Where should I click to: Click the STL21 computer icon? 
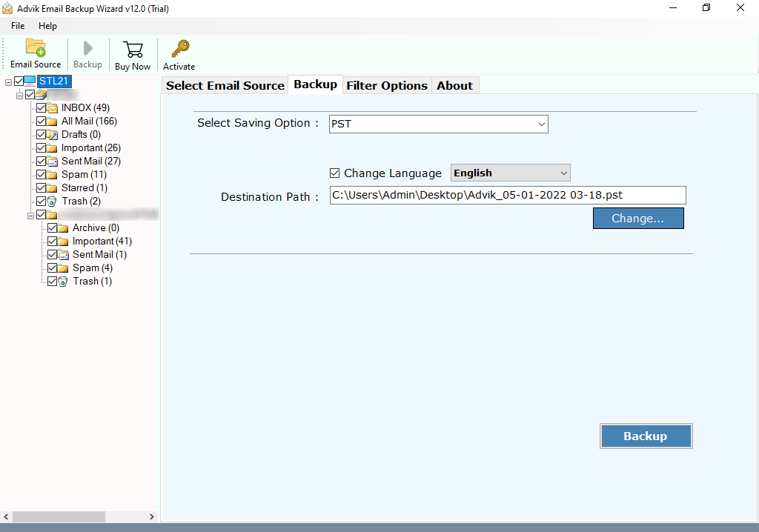pyautogui.click(x=30, y=81)
